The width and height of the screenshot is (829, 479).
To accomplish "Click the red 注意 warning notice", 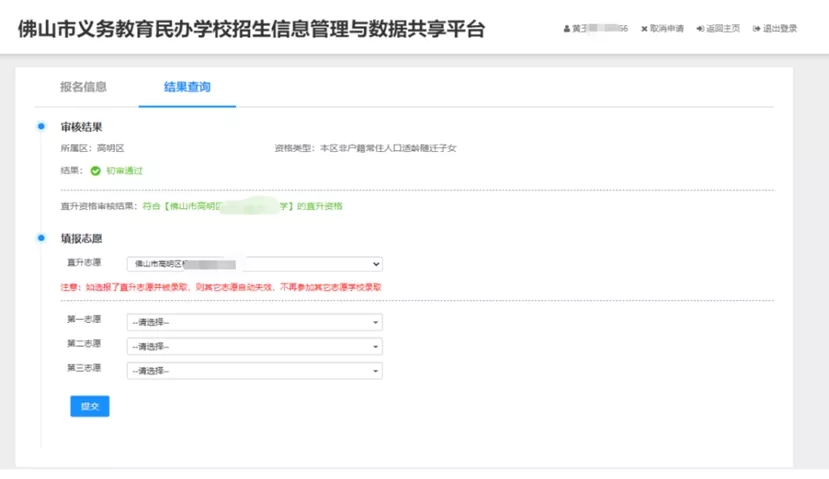I will [x=221, y=287].
